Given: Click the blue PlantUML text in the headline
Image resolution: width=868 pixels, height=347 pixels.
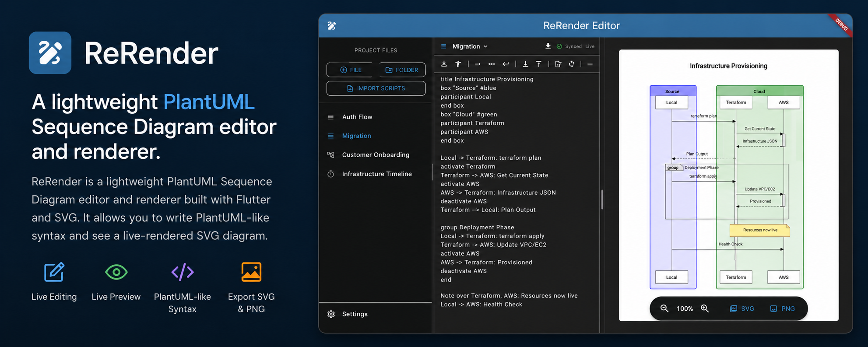Looking at the screenshot, I should click(x=209, y=102).
